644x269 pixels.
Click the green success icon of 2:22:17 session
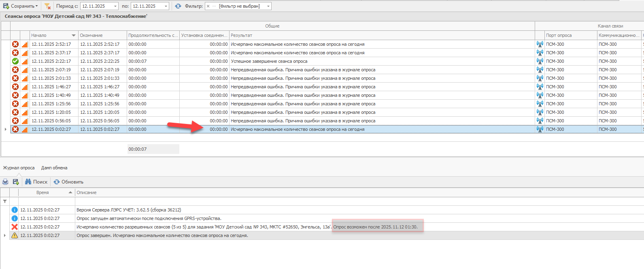[15, 61]
